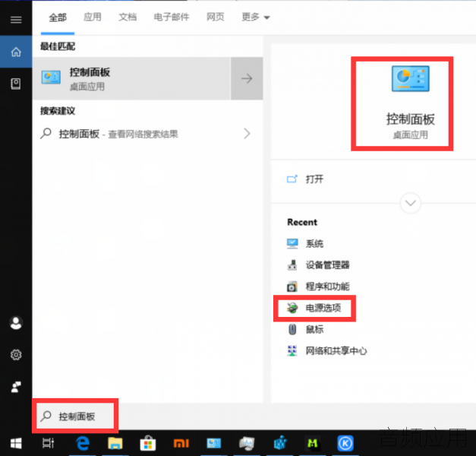Open the Notebook icon in sidebar
This screenshot has height=456, width=476.
pos(16,84)
